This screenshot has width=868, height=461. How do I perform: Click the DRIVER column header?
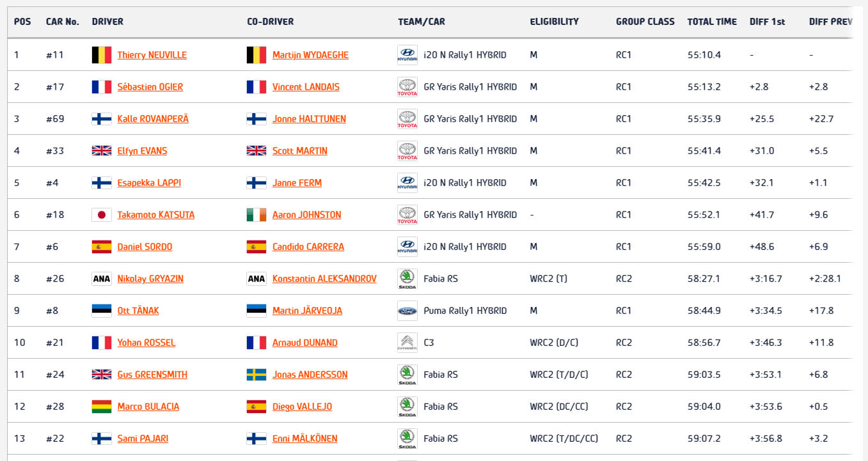click(107, 22)
